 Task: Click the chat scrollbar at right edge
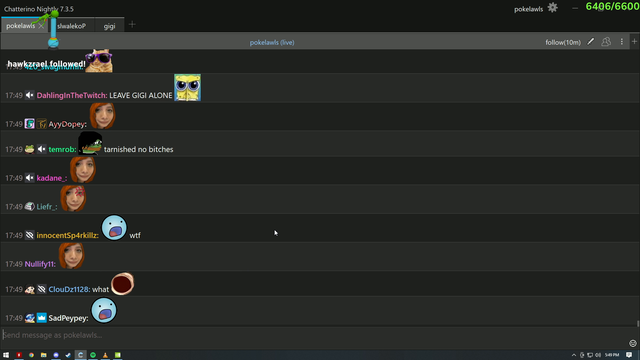[638, 324]
